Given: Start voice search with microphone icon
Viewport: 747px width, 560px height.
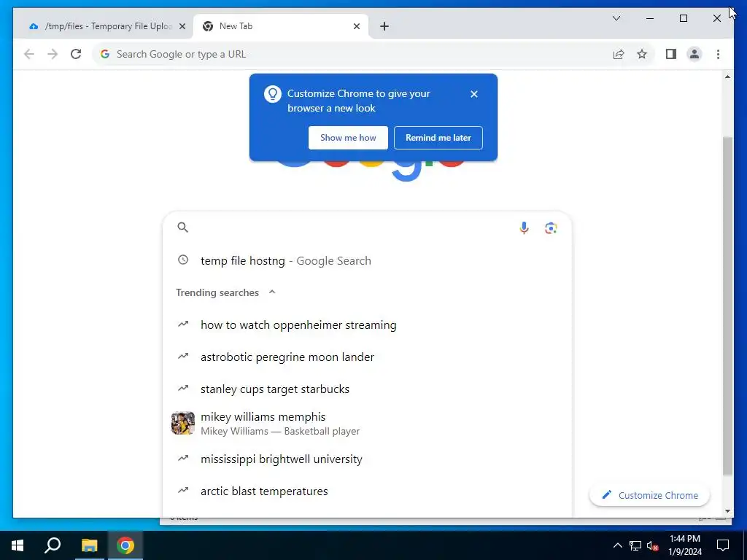Looking at the screenshot, I should pyautogui.click(x=524, y=227).
